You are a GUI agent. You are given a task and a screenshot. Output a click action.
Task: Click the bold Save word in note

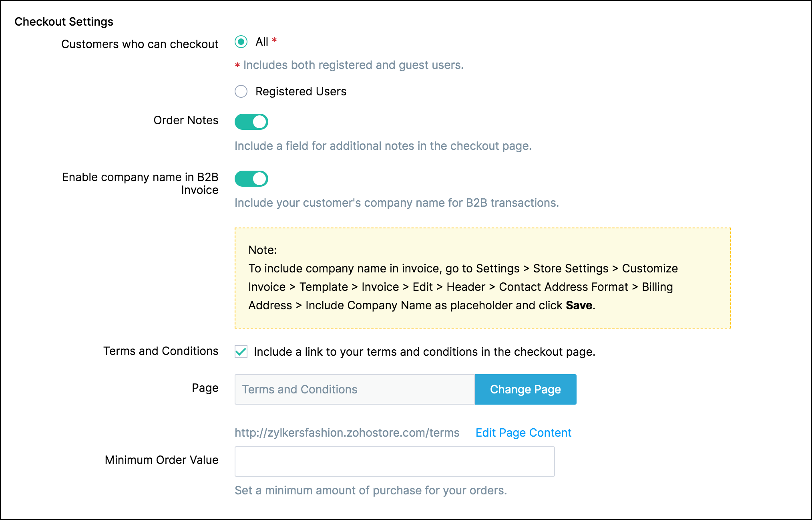point(579,305)
